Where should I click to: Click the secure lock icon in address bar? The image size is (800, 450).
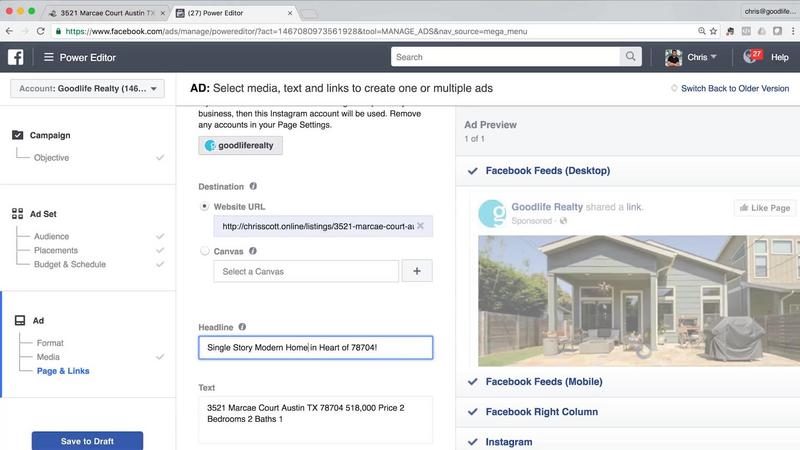pyautogui.click(x=58, y=31)
